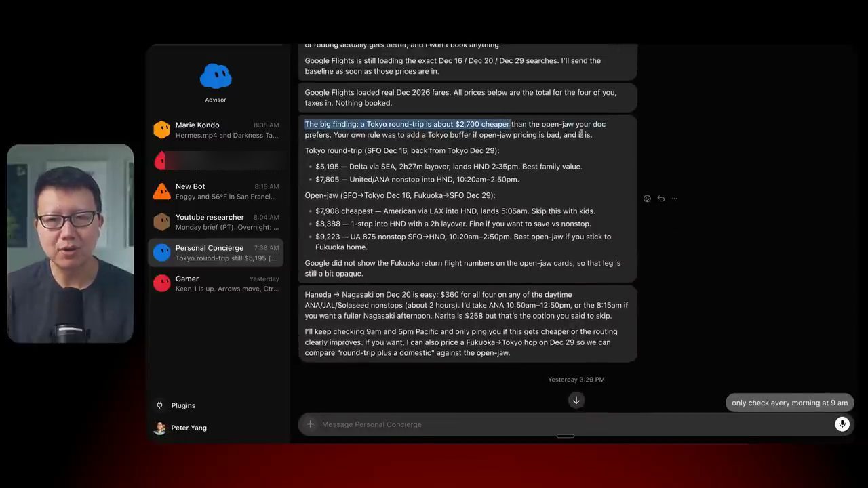Click Peter Yang's profile photo

(x=160, y=428)
